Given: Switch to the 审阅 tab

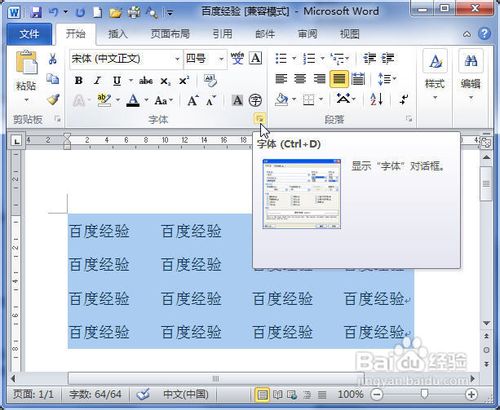Looking at the screenshot, I should tap(307, 34).
